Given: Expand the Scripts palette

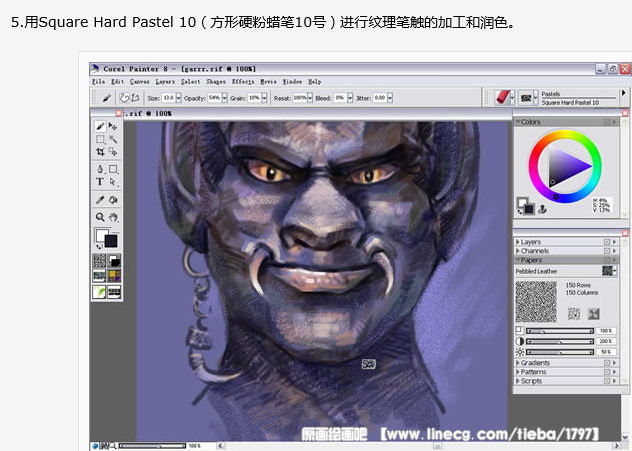Looking at the screenshot, I should [518, 381].
